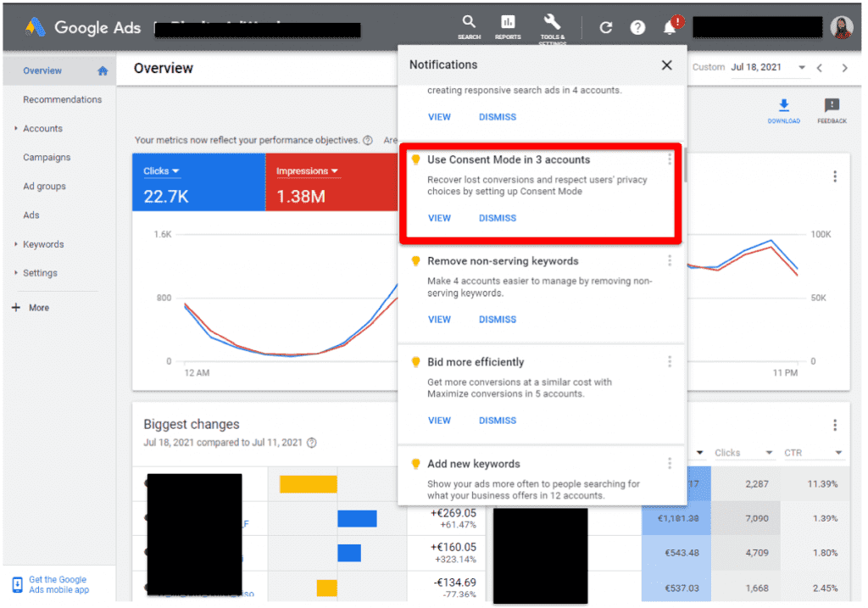Viewport: 868px width, 608px height.
Task: Expand the Accounts sidebar section
Action: click(15, 128)
